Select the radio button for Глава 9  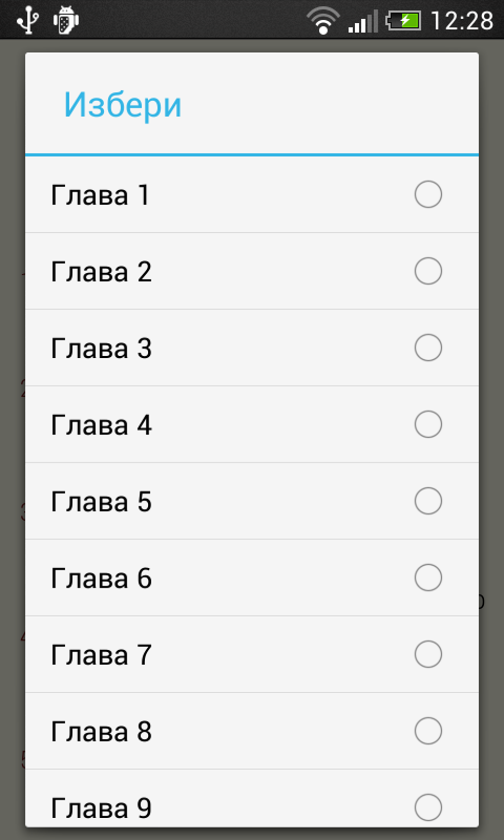coord(428,807)
